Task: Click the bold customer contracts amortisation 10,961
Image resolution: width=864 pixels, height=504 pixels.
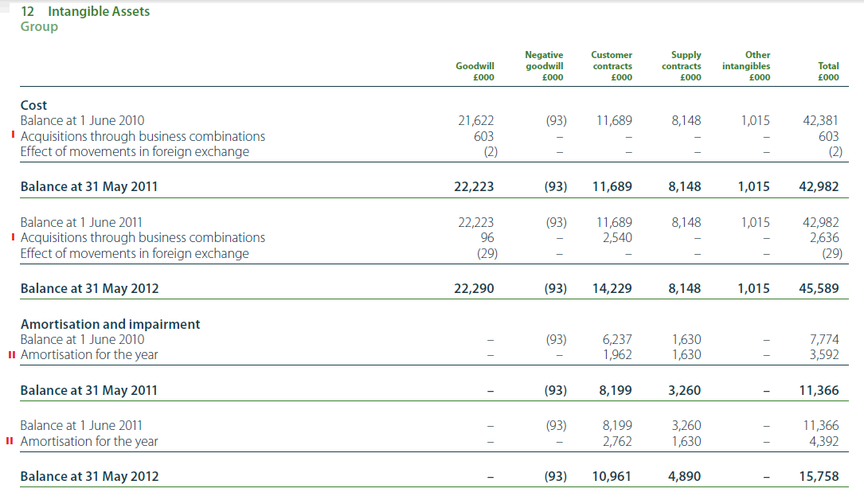Action: click(612, 476)
